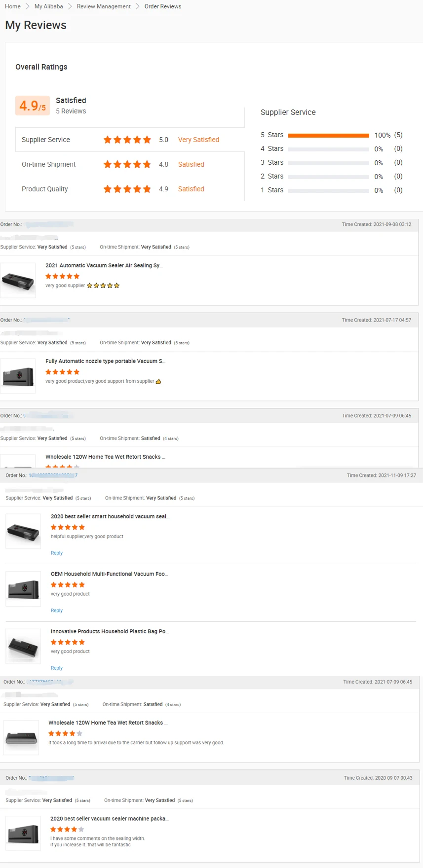This screenshot has height=868, width=423.
Task: Click the Home breadcrumb link
Action: (x=13, y=6)
